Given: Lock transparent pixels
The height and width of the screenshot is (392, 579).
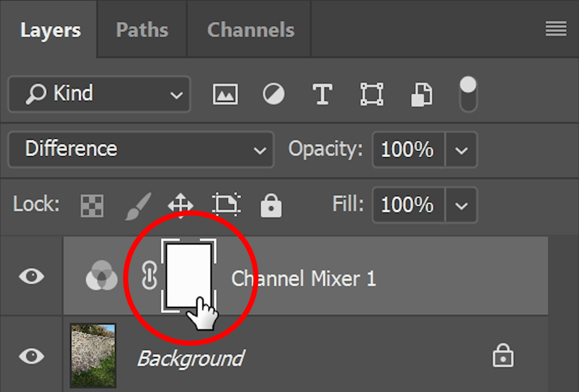Looking at the screenshot, I should click(x=92, y=205).
